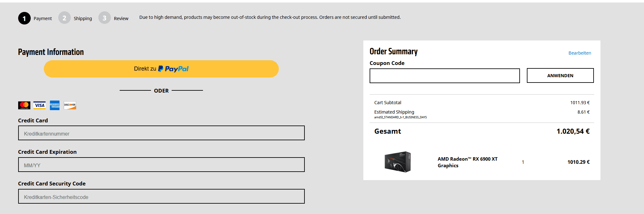Viewport: 644px width, 214px height.
Task: Click the Visa card icon
Action: click(x=39, y=105)
